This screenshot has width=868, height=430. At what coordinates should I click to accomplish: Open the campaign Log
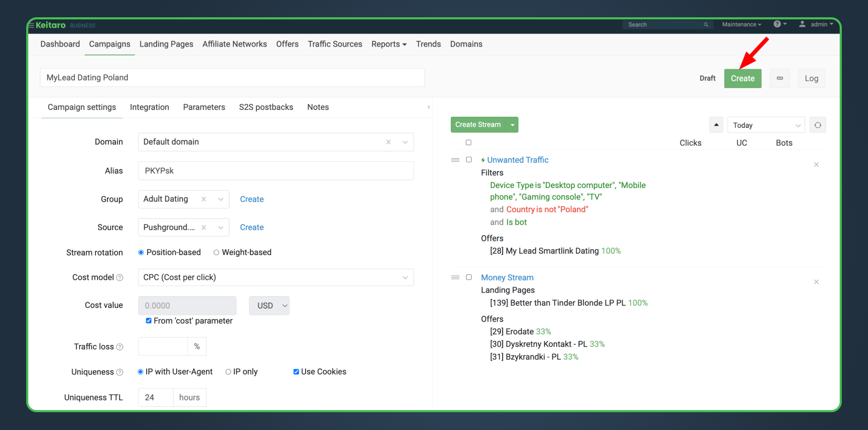811,79
